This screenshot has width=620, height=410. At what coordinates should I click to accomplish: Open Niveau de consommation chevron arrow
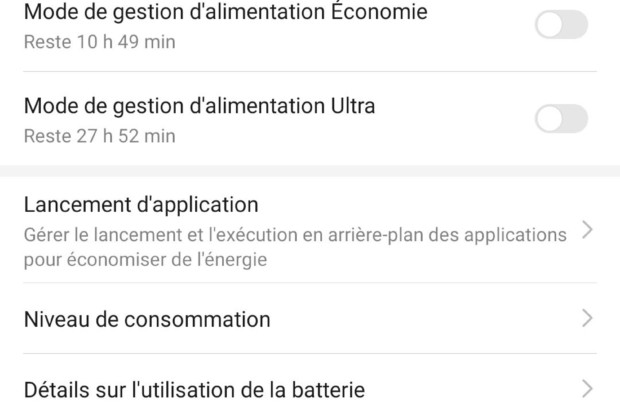587,319
